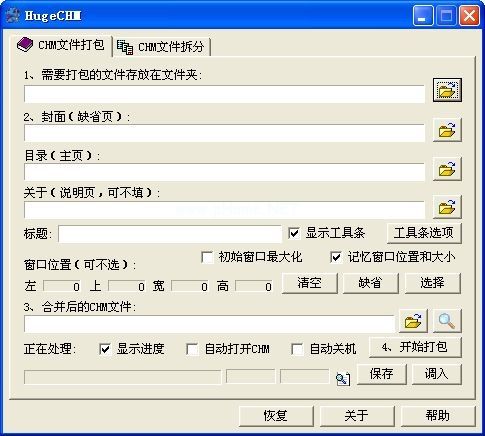Click the 4、开始打包 button
The height and width of the screenshot is (436, 485).
click(415, 347)
